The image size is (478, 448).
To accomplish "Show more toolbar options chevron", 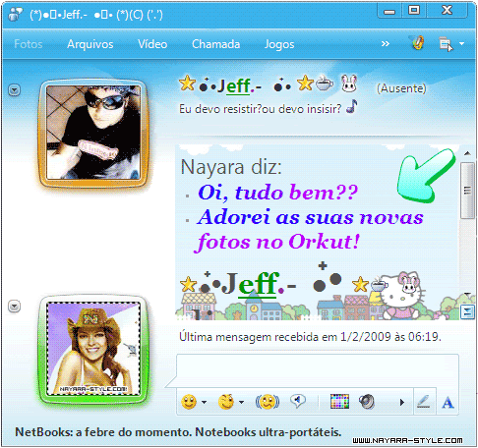I will pos(386,43).
